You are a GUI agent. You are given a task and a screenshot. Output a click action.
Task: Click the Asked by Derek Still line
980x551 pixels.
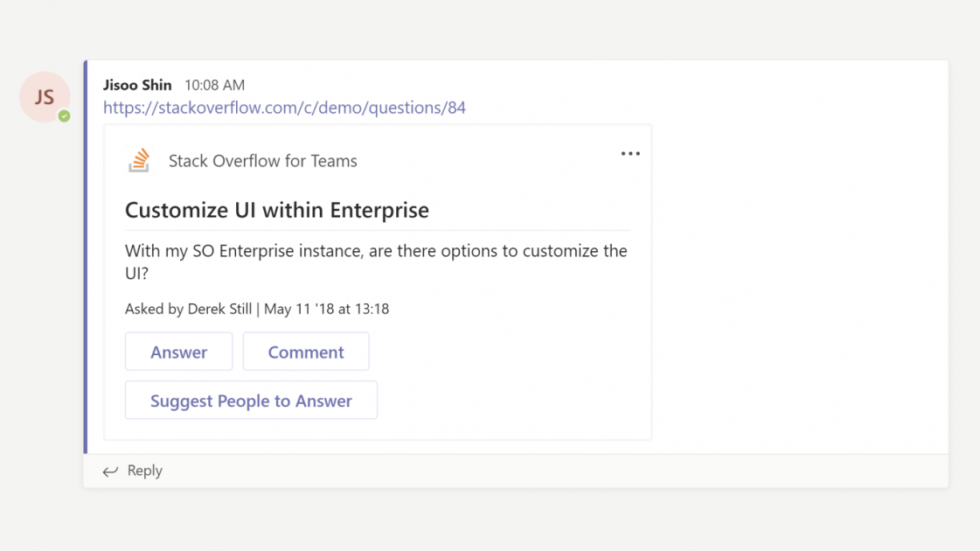257,309
